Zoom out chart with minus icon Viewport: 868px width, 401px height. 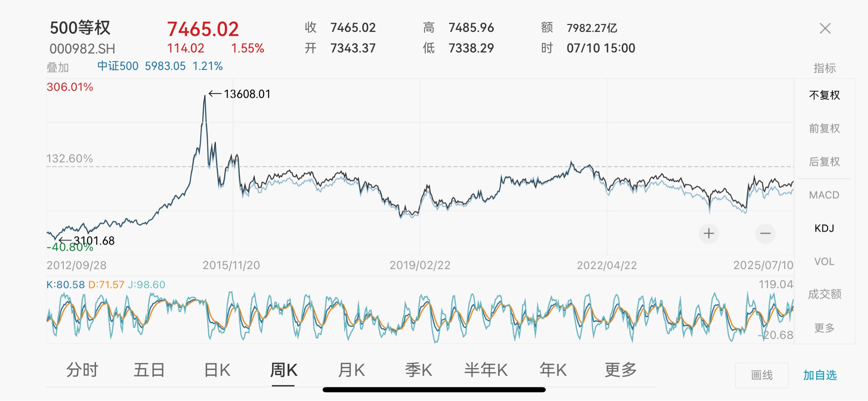point(765,234)
